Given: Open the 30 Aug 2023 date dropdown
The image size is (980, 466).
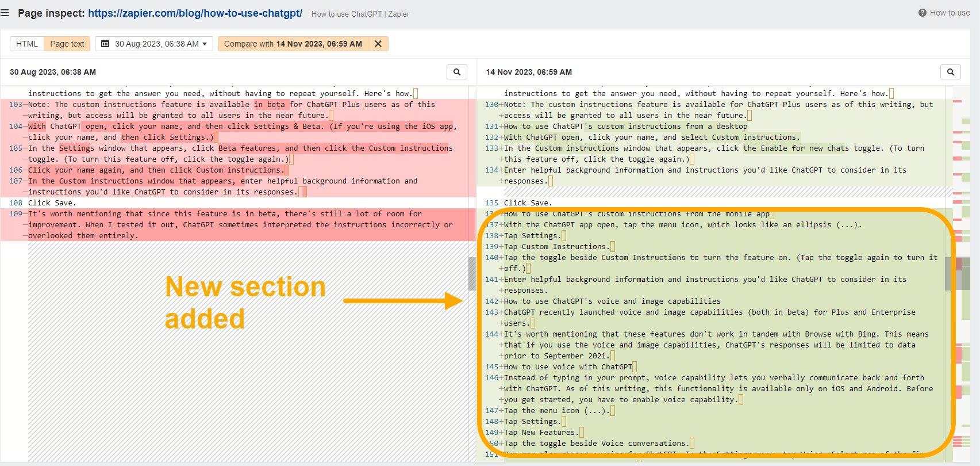Looking at the screenshot, I should pyautogui.click(x=154, y=44).
